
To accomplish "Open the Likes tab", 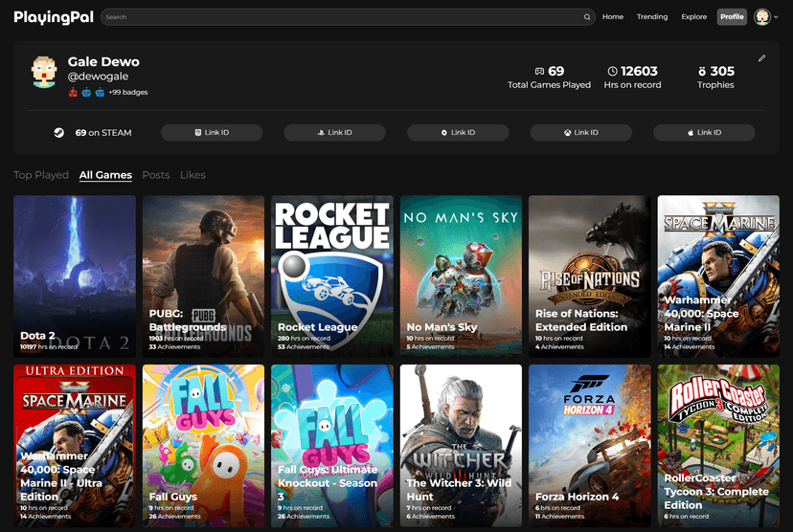I will pyautogui.click(x=193, y=175).
